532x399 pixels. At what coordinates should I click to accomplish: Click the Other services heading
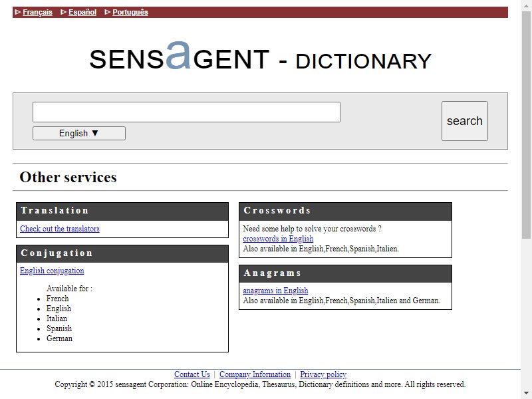[x=68, y=177]
